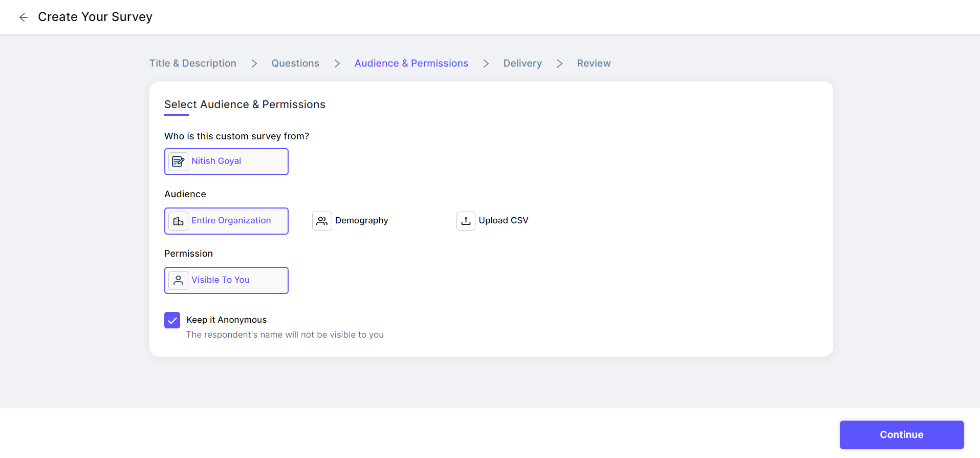
Task: Jump to the Delivery step
Action: pyautogui.click(x=522, y=64)
